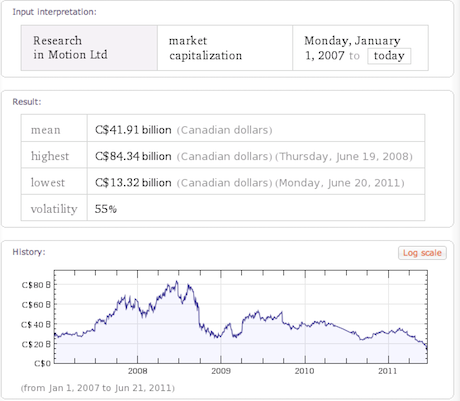This screenshot has width=460, height=401.
Task: Click '(Monday, June 20, 2011)' date
Action: coord(340,183)
